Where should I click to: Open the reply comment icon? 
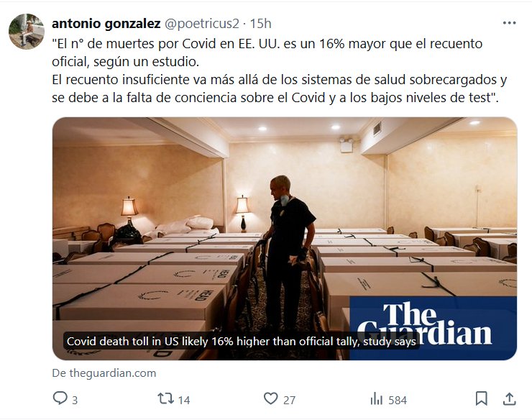(60, 398)
